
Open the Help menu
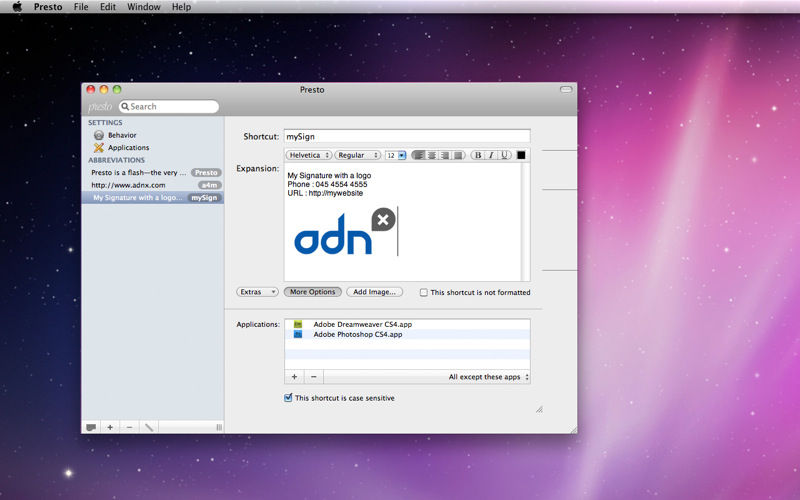[x=181, y=7]
